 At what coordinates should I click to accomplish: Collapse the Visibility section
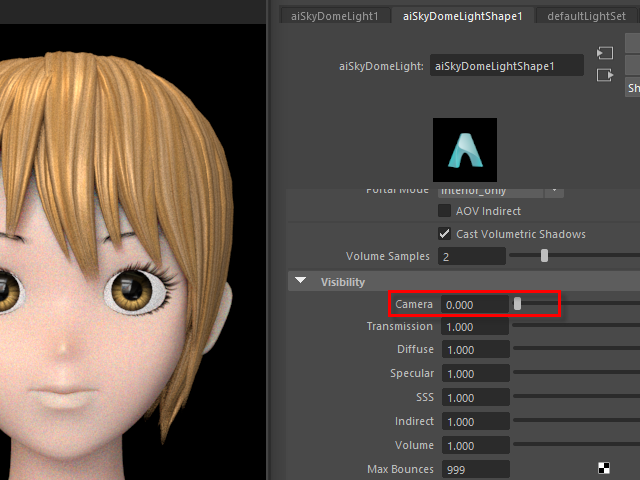[x=301, y=282]
